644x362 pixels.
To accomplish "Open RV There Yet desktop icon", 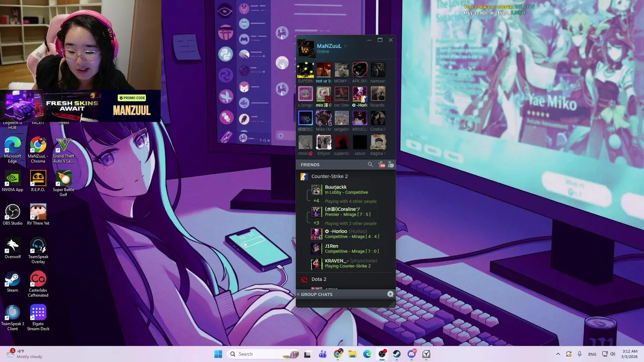I will (38, 215).
